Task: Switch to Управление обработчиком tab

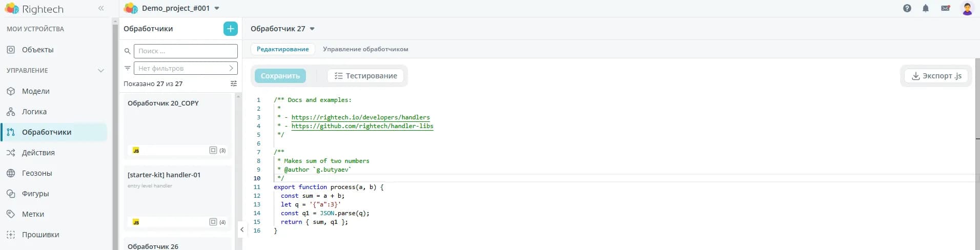Action: coord(365,49)
